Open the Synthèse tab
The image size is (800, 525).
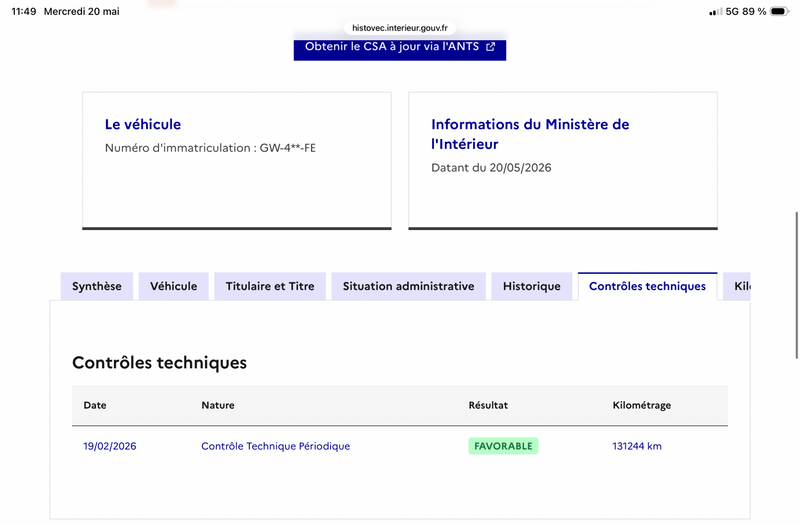click(97, 286)
